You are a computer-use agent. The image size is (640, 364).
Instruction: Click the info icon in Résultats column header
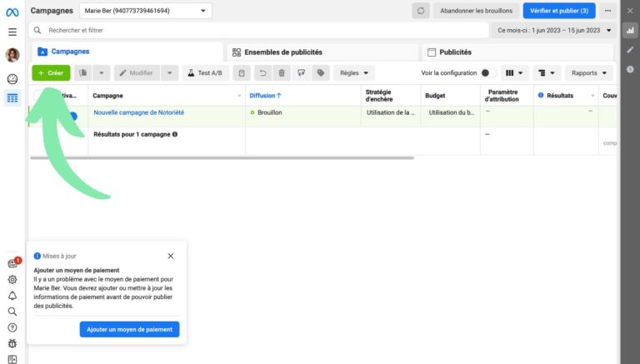[x=541, y=95]
